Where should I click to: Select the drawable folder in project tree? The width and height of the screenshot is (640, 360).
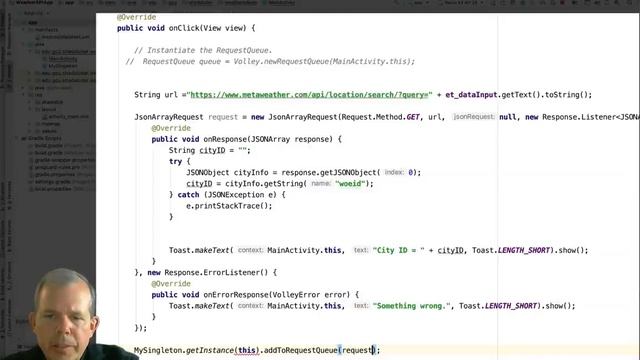(x=52, y=102)
